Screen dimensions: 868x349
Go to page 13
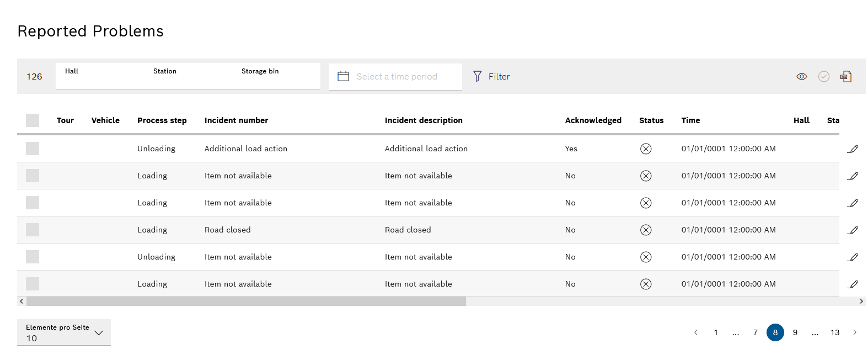[835, 332]
